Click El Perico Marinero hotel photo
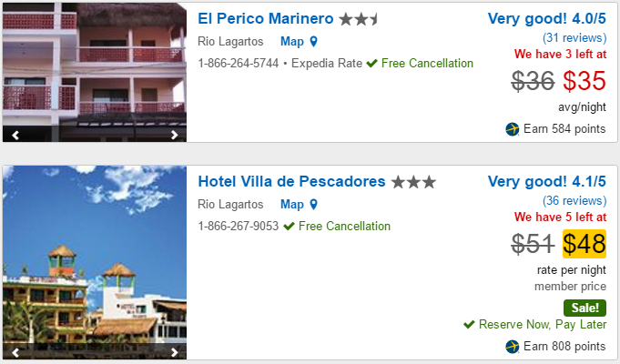This screenshot has height=364, width=620. click(94, 68)
